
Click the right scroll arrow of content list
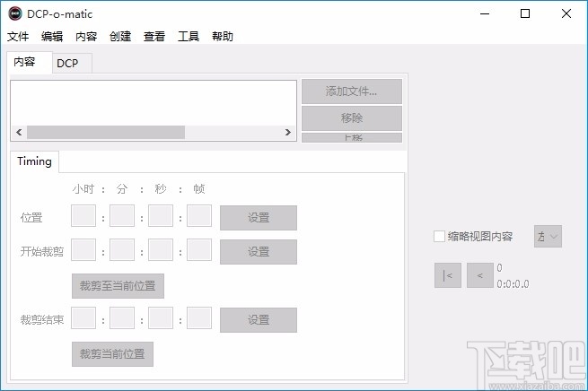287,132
